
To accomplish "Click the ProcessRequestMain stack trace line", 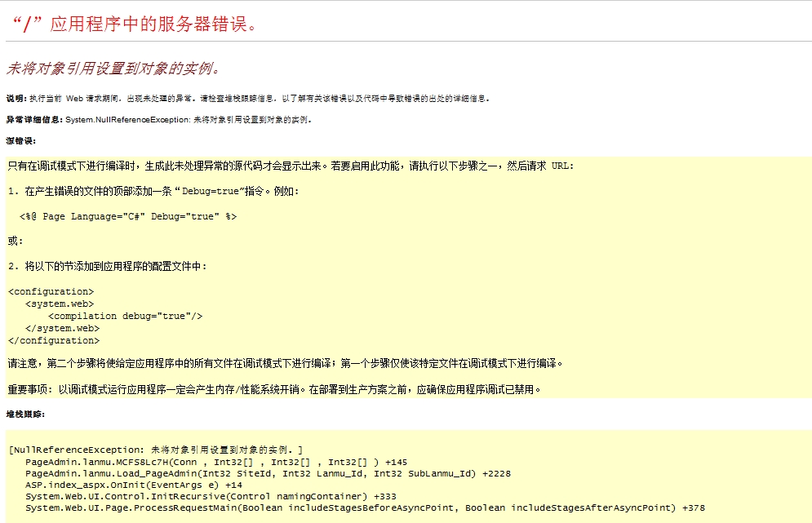I will point(365,507).
